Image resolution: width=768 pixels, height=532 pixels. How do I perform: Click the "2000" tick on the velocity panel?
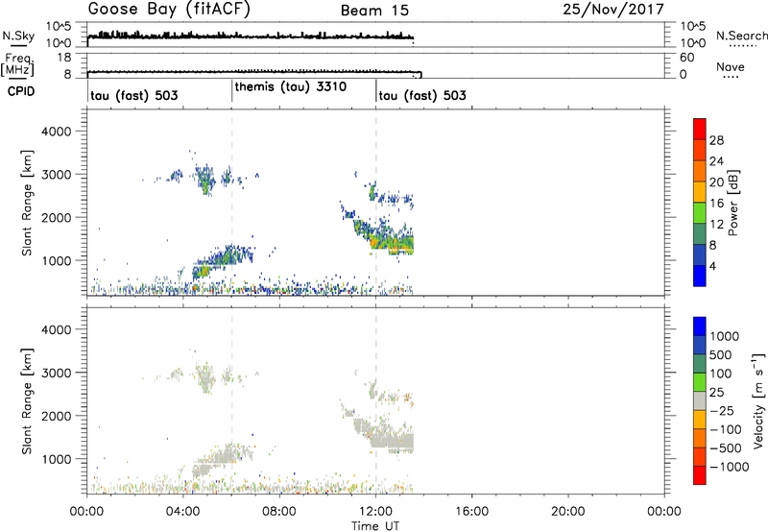coord(59,416)
